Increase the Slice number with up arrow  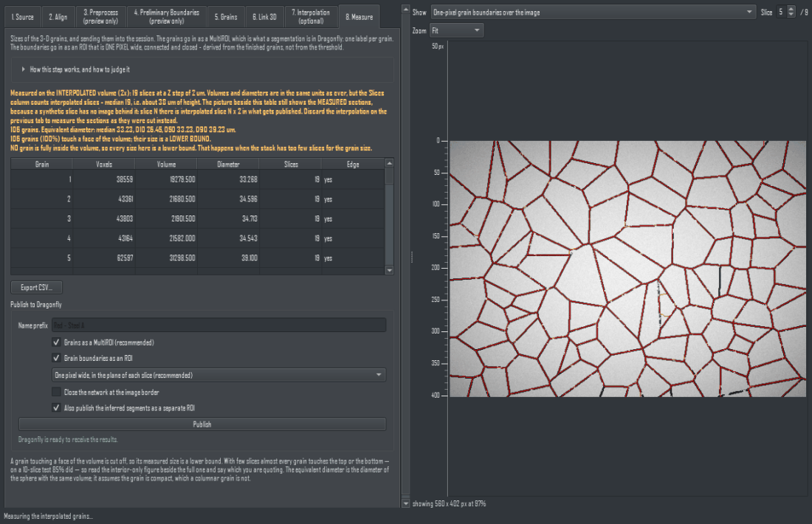click(791, 9)
